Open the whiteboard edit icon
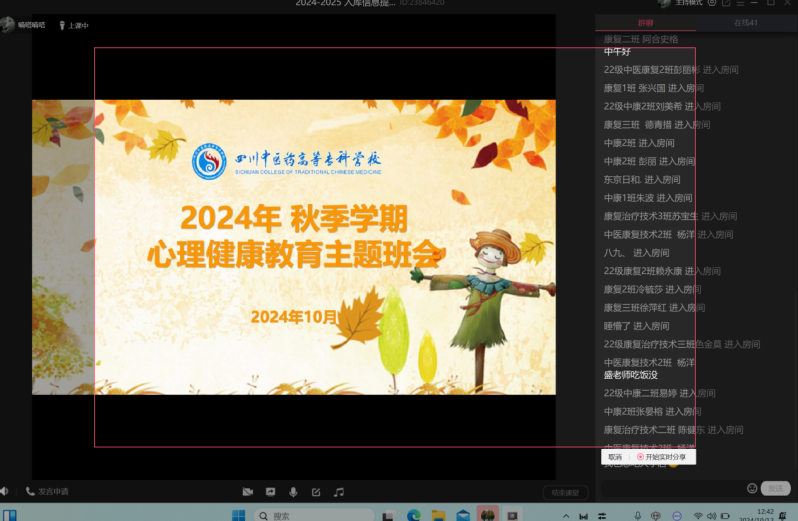The image size is (798, 521). tap(316, 492)
